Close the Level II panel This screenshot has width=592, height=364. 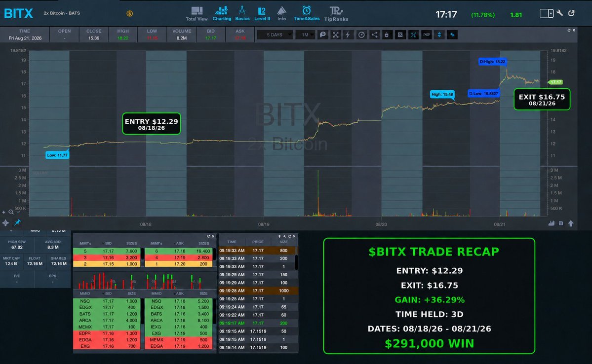click(x=213, y=236)
